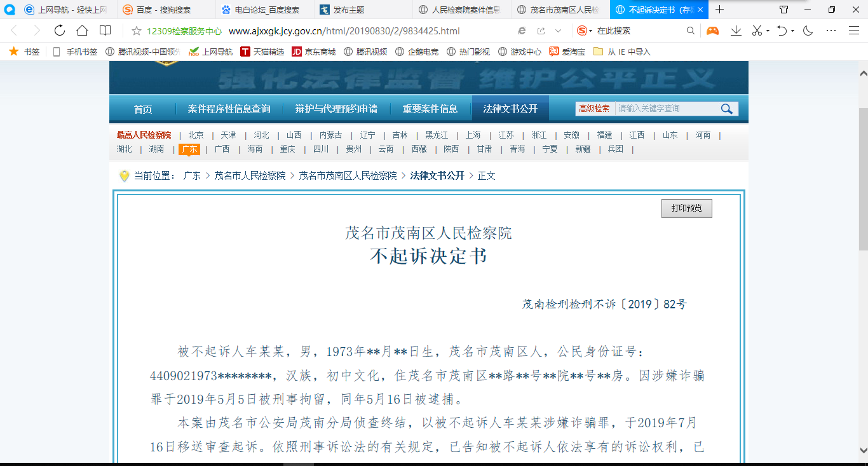
Task: Open the 重要案件信息 navigation menu
Action: pos(430,109)
